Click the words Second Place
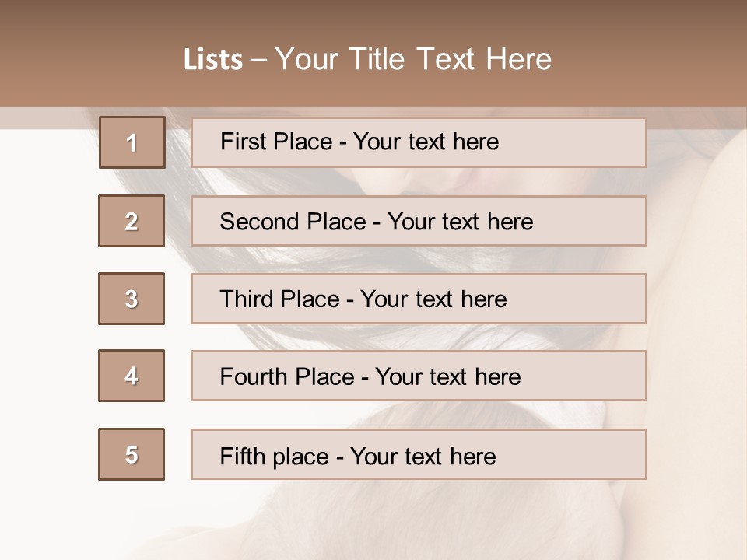The width and height of the screenshot is (747, 560). click(x=293, y=222)
